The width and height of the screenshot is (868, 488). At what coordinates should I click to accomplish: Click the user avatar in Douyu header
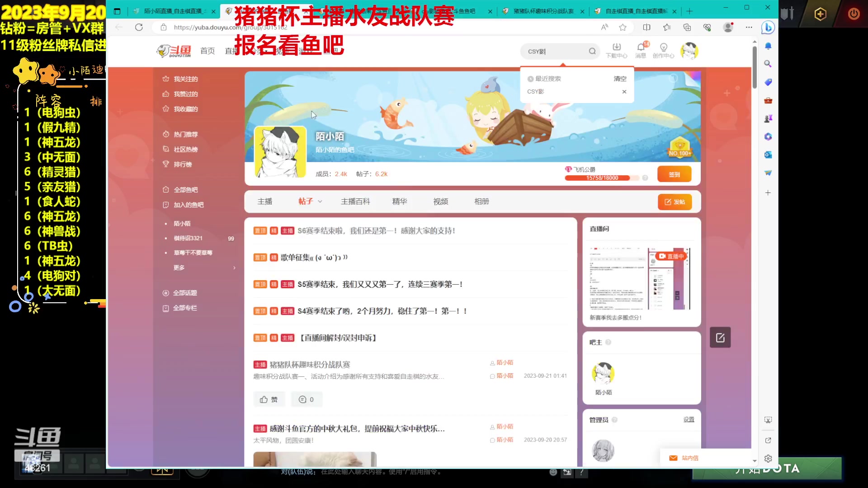pos(689,51)
